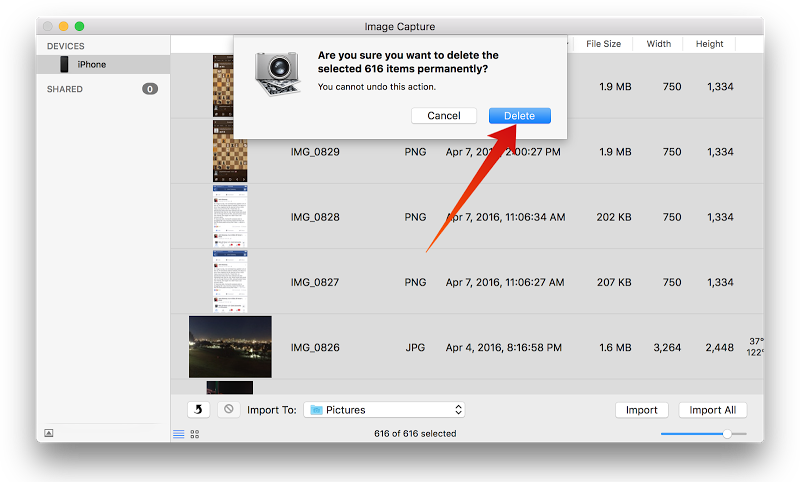
Task: Click the delete (prohibited circle) icon
Action: [228, 409]
